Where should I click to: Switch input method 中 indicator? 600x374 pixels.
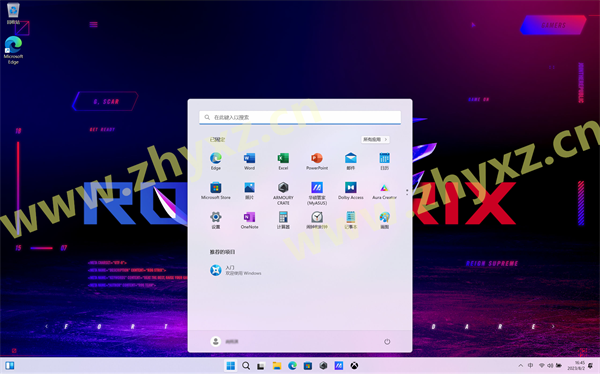click(x=530, y=366)
